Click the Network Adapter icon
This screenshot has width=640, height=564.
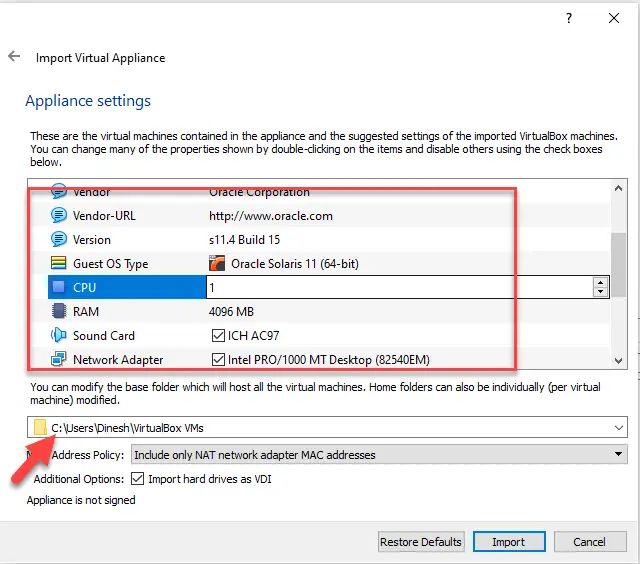(59, 359)
